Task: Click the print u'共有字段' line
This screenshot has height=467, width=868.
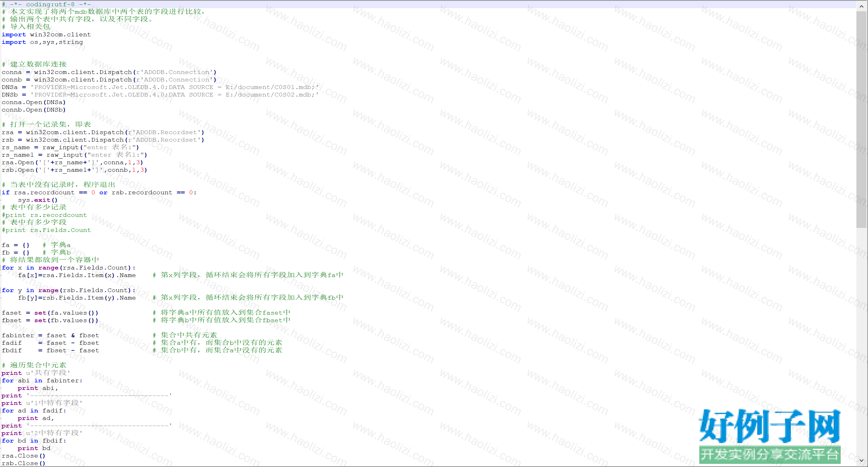Action: (x=36, y=373)
